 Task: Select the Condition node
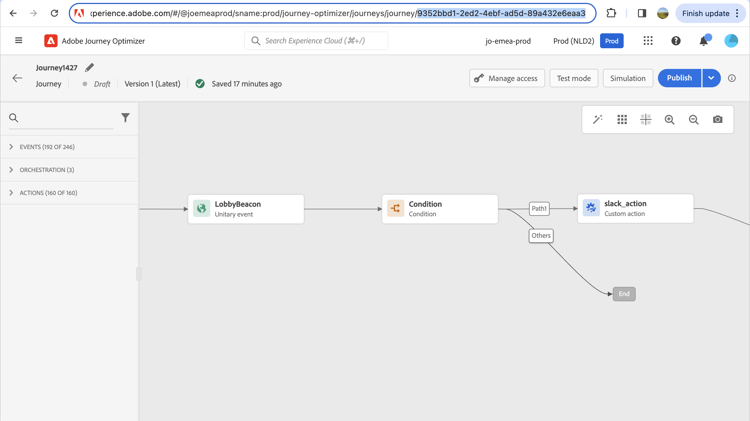[x=440, y=209]
